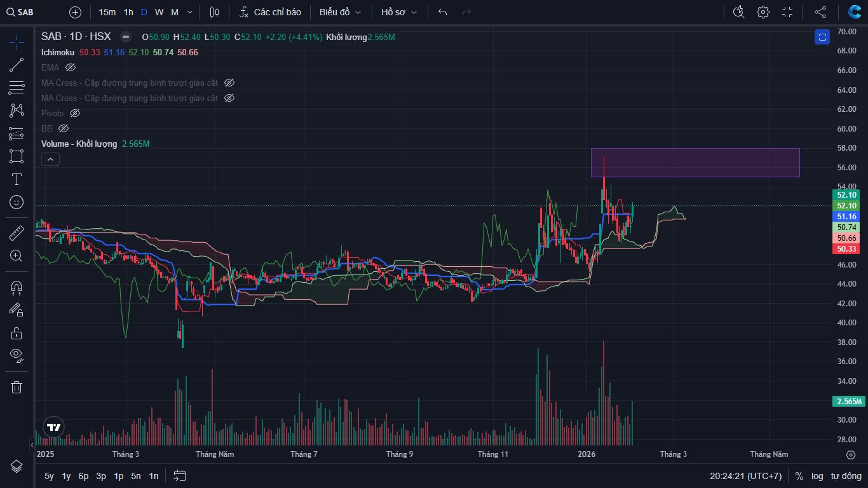Select the trend line drawing tool
This screenshot has width=868, height=488.
click(17, 65)
